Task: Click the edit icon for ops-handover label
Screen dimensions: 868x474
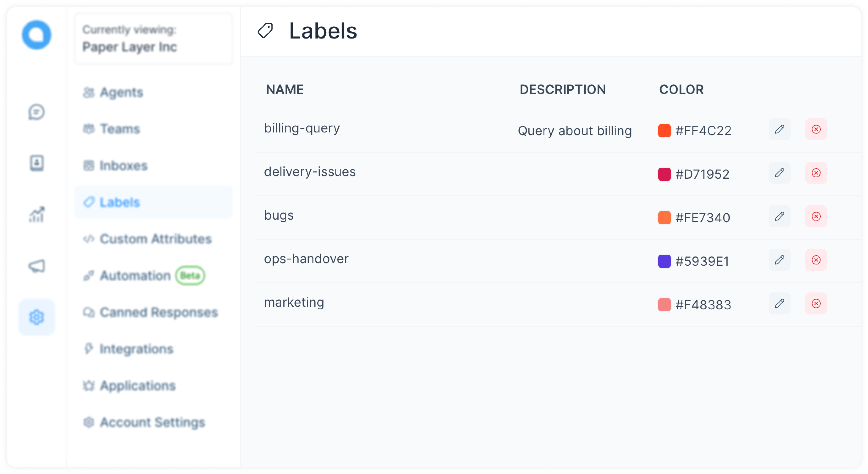Action: tap(779, 260)
